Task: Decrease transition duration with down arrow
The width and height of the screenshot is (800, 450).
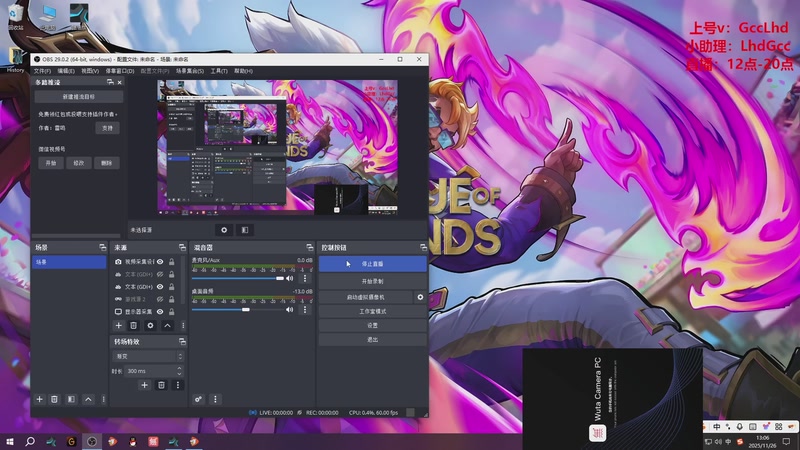Action: coord(179,374)
